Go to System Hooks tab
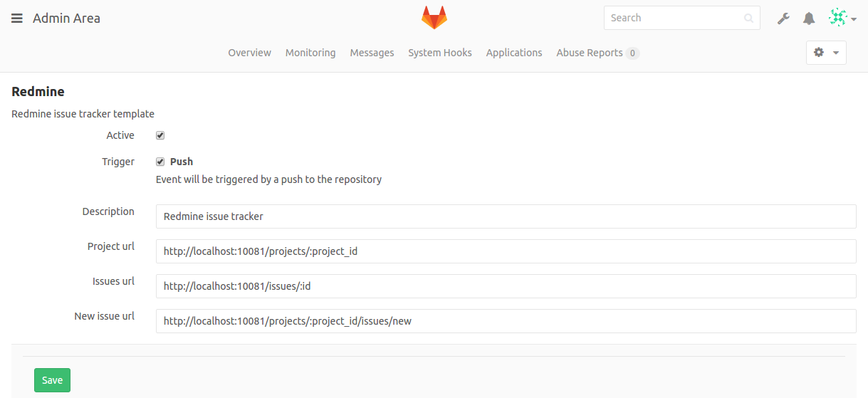The height and width of the screenshot is (398, 868). click(440, 53)
